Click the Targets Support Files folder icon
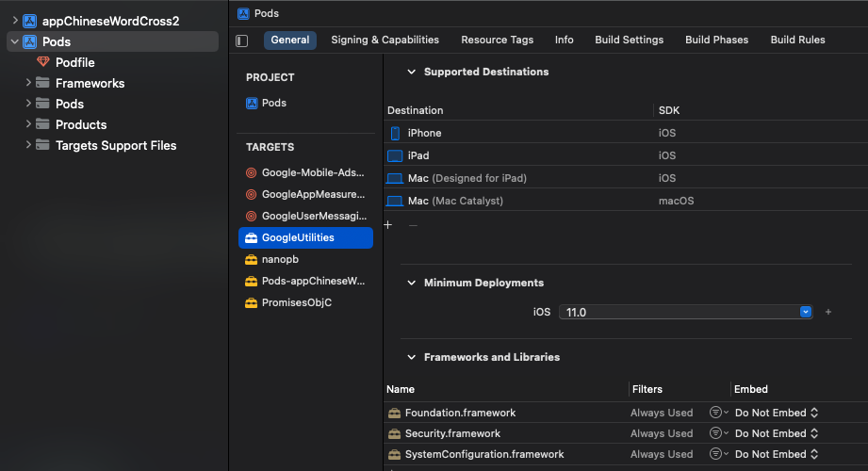The width and height of the screenshot is (868, 471). tap(42, 145)
